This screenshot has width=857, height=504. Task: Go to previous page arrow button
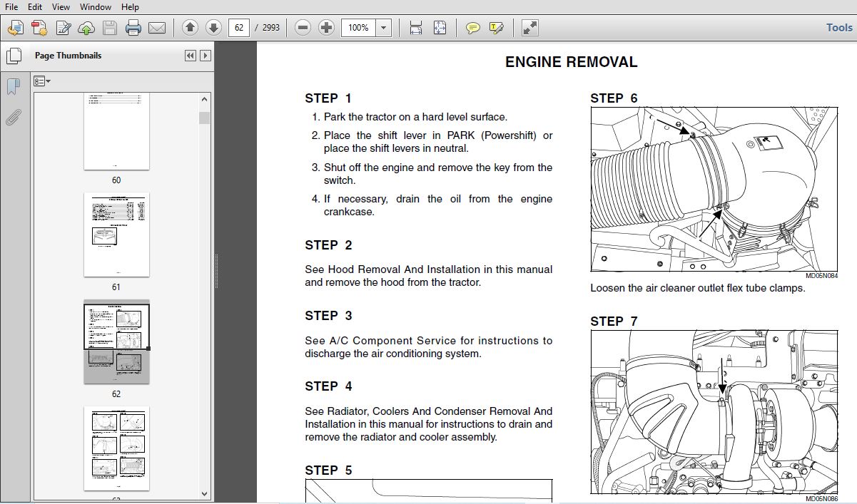[190, 28]
